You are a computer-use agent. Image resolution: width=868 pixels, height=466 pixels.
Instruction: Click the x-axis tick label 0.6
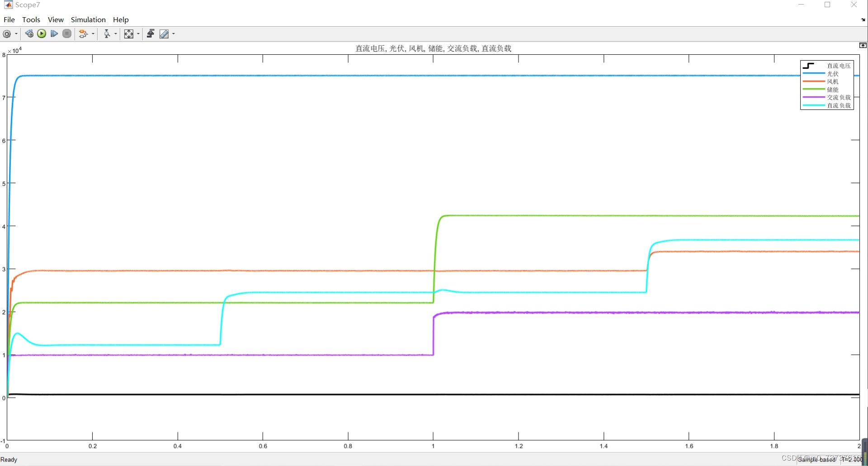[x=263, y=446]
